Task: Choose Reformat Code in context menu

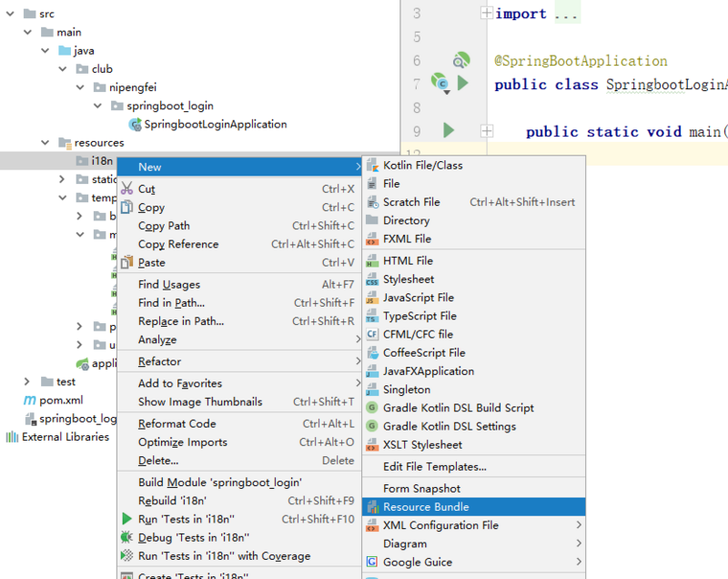Action: (x=177, y=423)
